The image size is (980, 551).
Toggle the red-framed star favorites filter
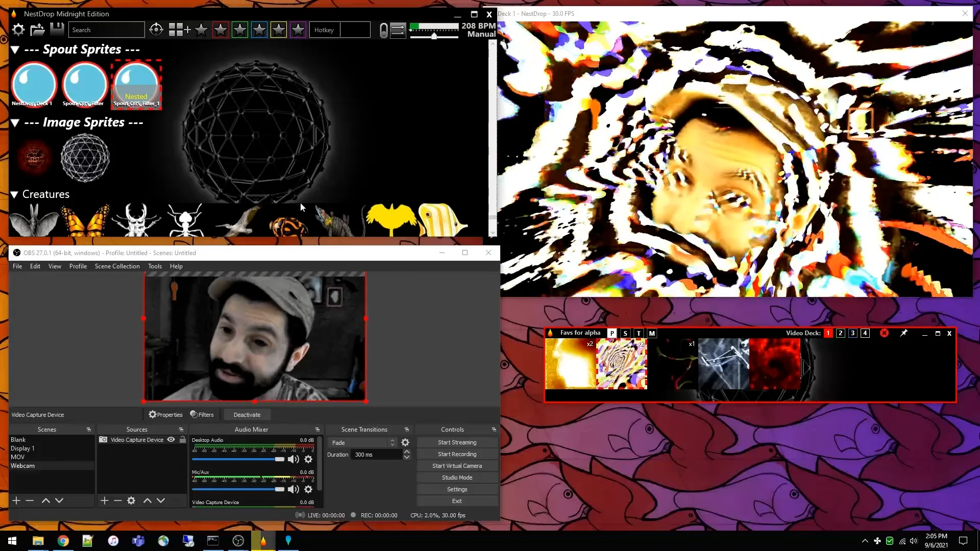point(220,30)
